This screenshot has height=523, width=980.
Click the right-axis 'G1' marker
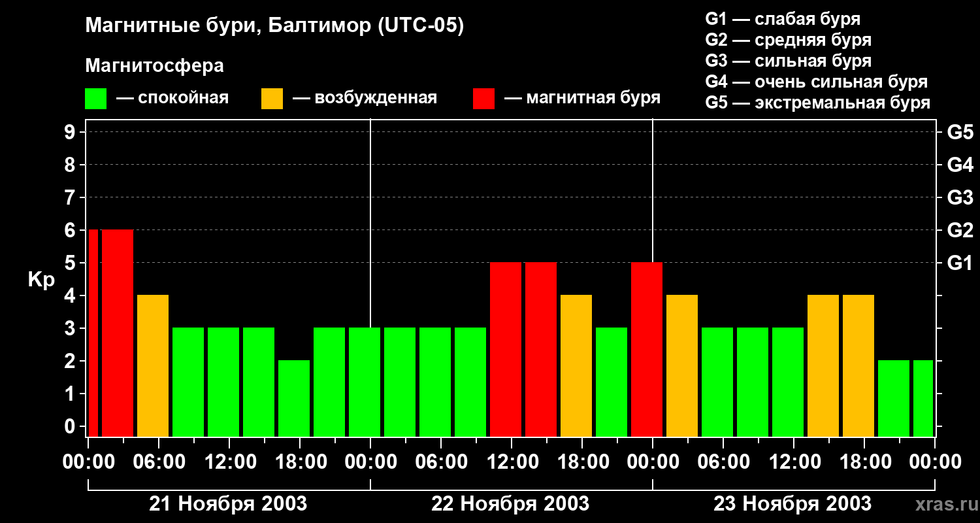click(960, 263)
